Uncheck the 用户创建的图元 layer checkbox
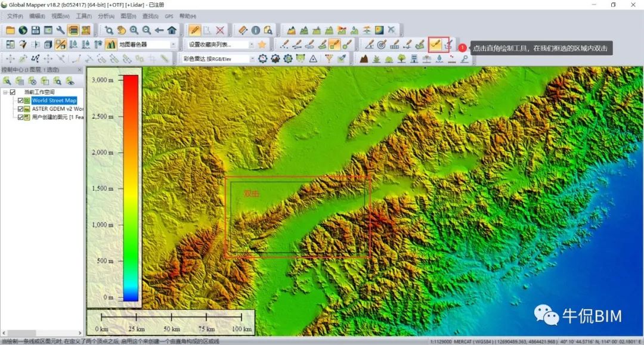This screenshot has width=644, height=345. [x=20, y=117]
